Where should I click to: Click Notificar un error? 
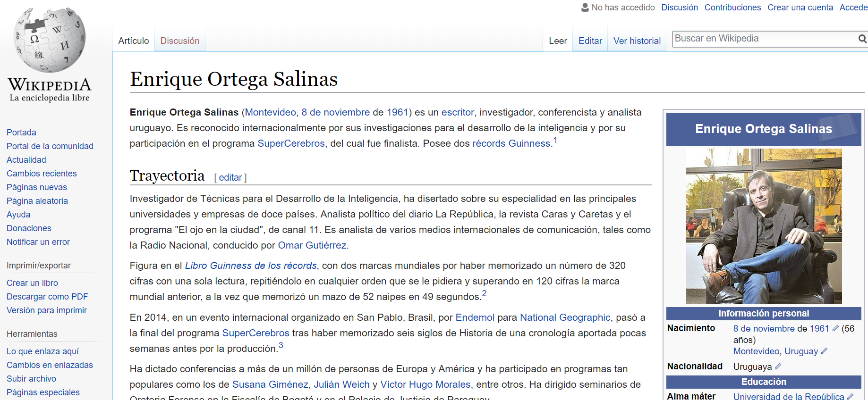click(x=38, y=242)
